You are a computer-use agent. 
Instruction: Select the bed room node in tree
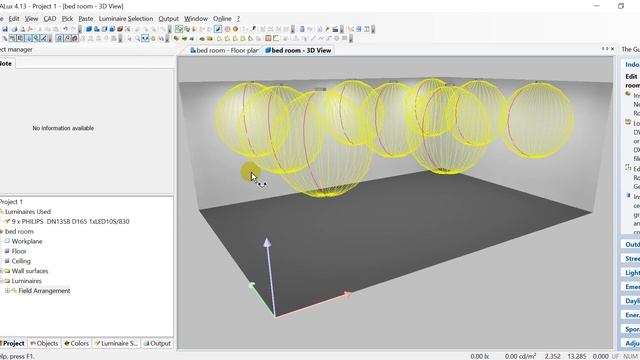(19, 231)
